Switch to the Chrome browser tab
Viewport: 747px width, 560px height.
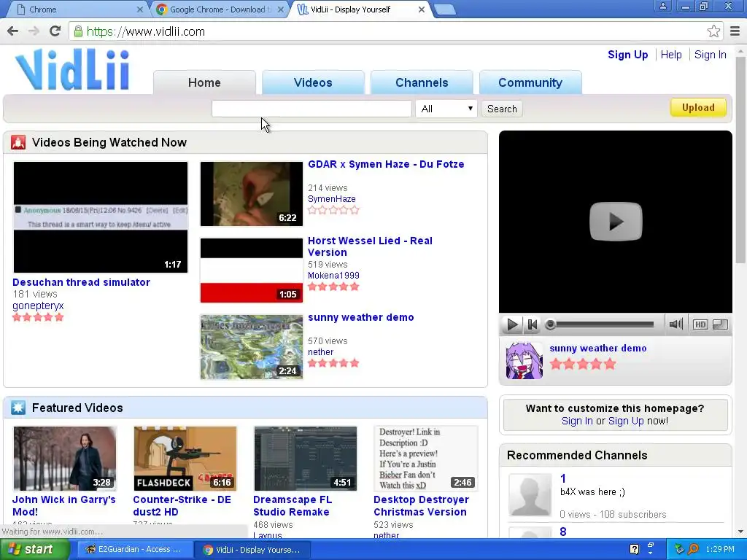coord(76,9)
